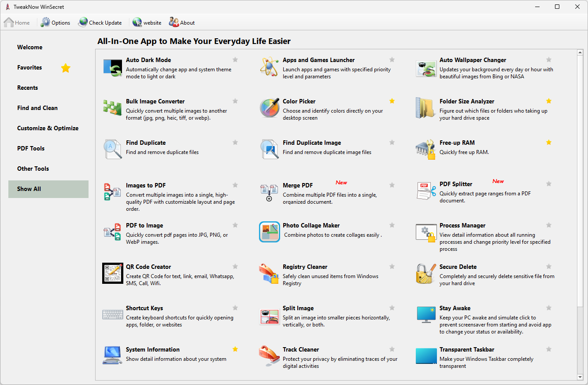
Task: Select Find and Clean category
Action: (48, 108)
